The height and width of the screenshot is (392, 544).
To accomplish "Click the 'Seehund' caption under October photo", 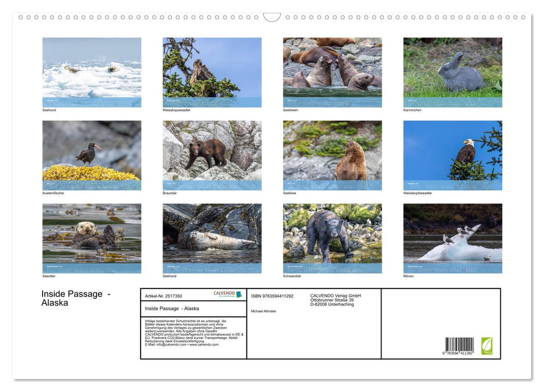I will point(170,276).
